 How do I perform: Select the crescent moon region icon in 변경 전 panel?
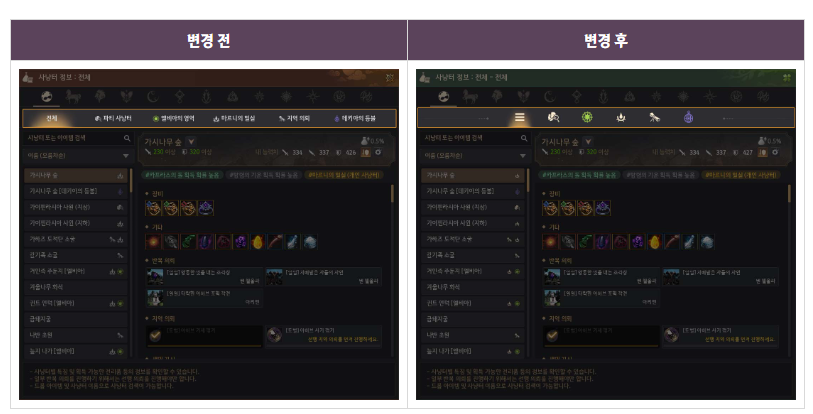[x=152, y=96]
